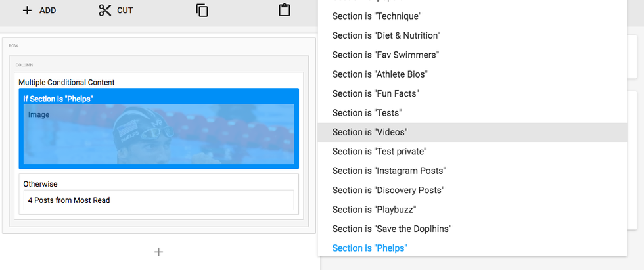Select 'Section is "Technique"' option

click(x=377, y=16)
